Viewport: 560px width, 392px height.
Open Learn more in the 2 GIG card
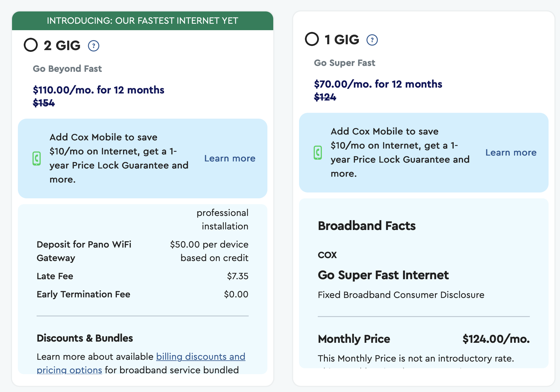click(230, 158)
